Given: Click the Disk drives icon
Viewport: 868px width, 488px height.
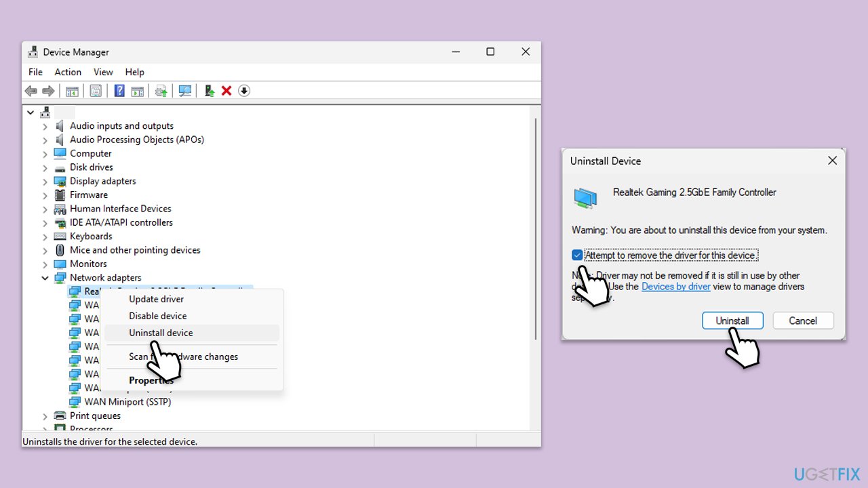Looking at the screenshot, I should click(x=60, y=167).
